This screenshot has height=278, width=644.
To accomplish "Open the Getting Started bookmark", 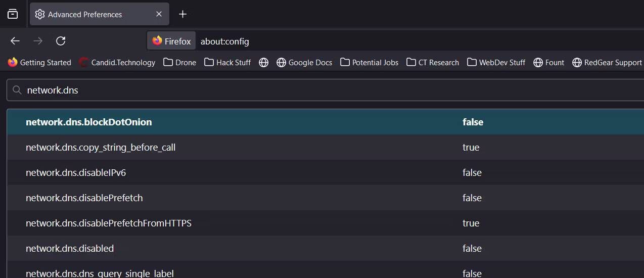I will coord(39,62).
